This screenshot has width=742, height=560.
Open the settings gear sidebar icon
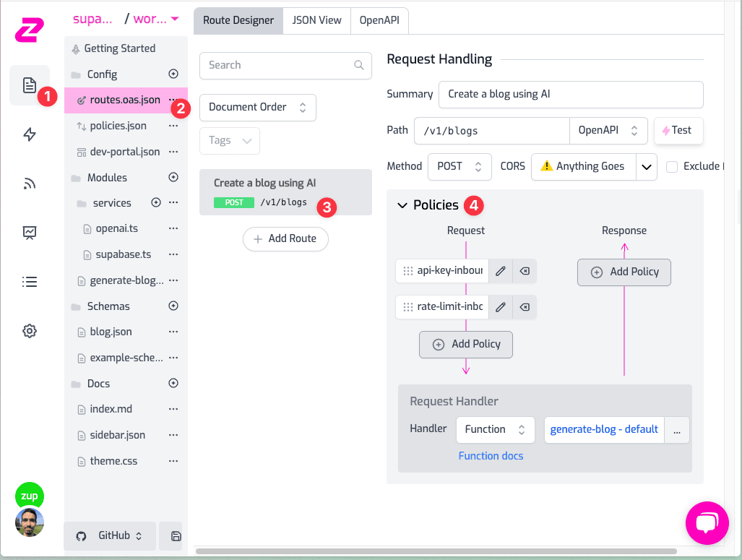(x=30, y=331)
